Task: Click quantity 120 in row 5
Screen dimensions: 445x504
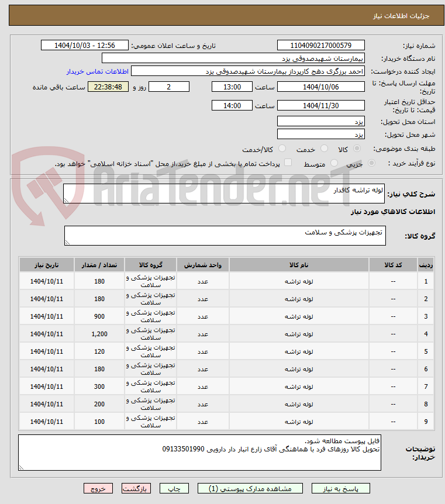Action: [99, 351]
